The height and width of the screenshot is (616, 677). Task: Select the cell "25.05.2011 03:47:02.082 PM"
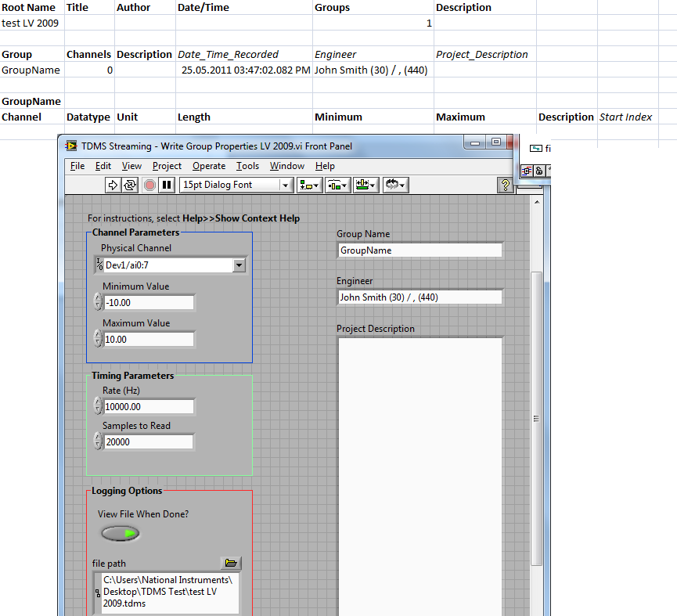coord(244,70)
